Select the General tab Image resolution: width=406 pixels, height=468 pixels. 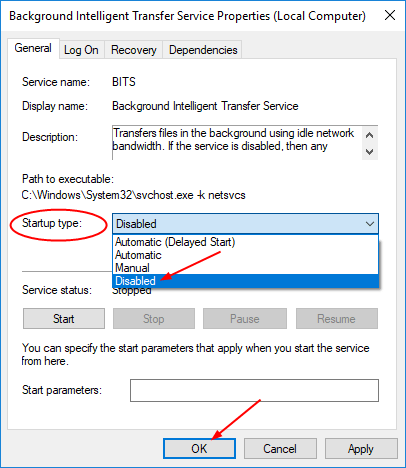[33, 48]
